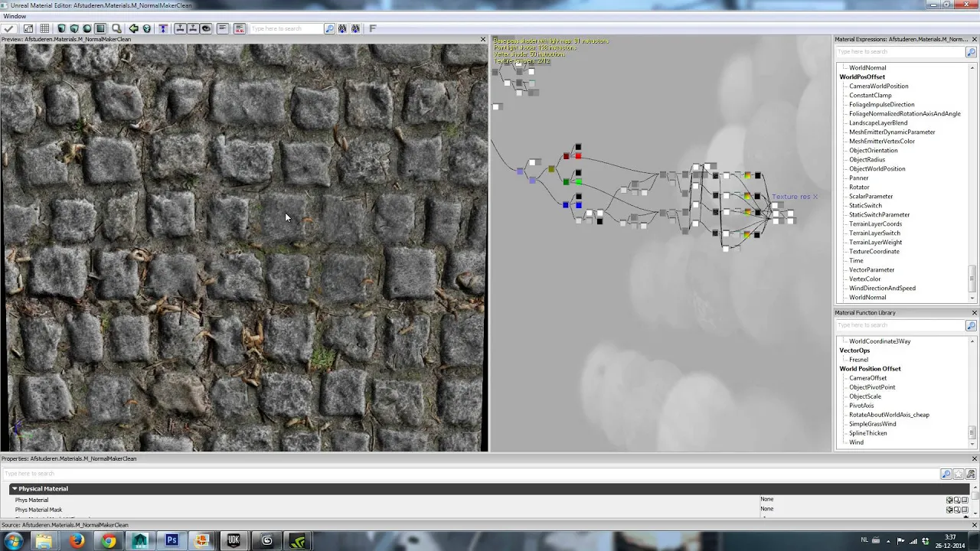The width and height of the screenshot is (980, 551).
Task: Select Time expression
Action: pos(856,260)
